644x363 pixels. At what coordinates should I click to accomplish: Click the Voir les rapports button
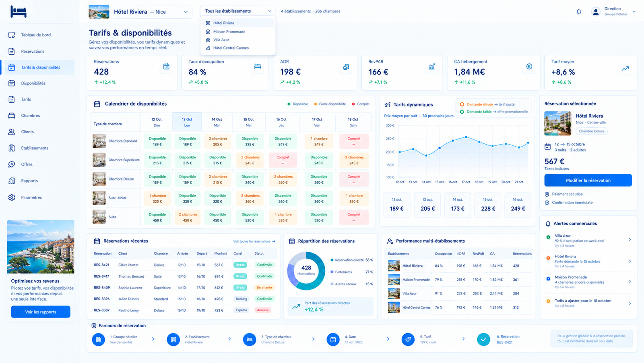[x=41, y=312]
